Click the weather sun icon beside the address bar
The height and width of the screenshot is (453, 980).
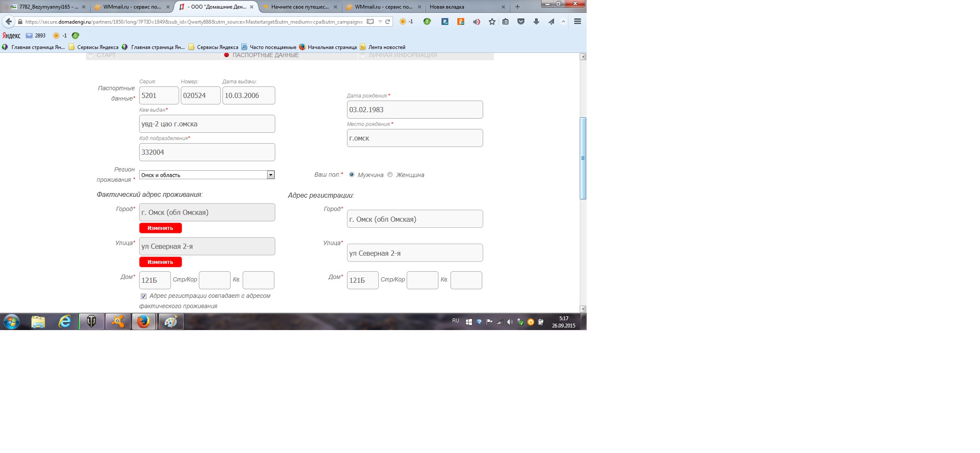(402, 21)
